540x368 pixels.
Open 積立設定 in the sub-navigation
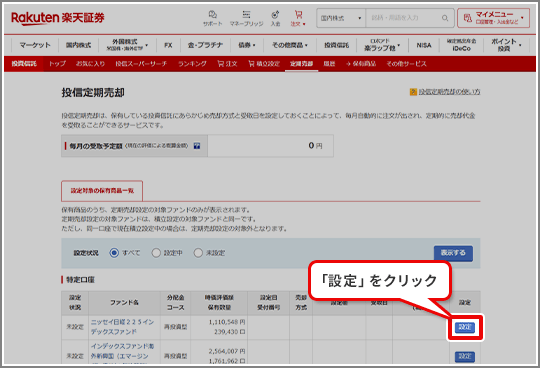coord(264,64)
